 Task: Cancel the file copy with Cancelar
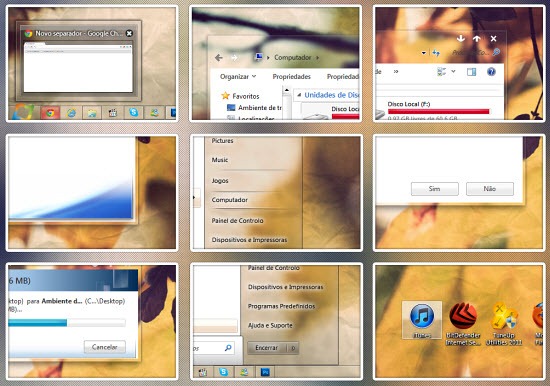click(105, 347)
